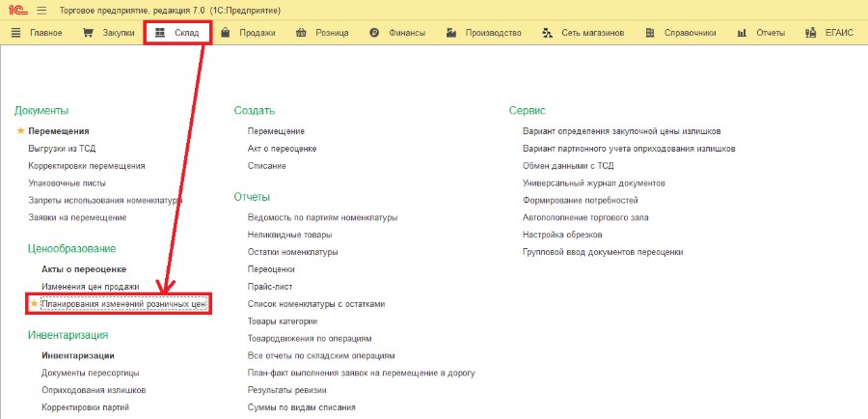This screenshot has width=868, height=419.
Task: Open the Остатки номенклатуры report
Action: (293, 252)
